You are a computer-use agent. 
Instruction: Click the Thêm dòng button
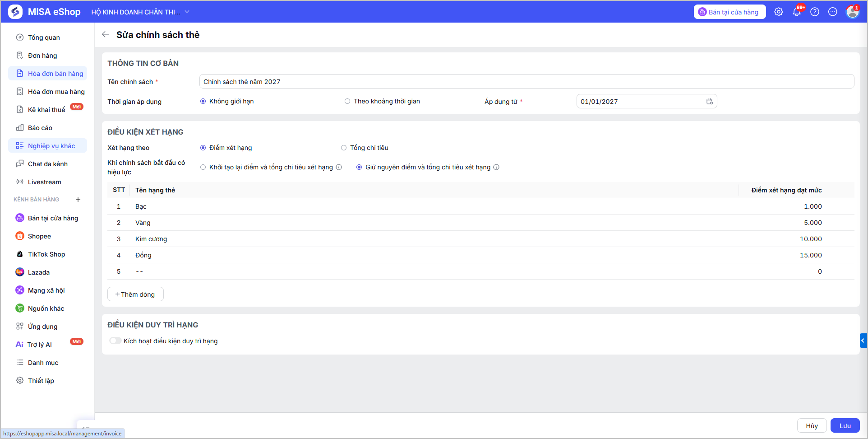pos(135,294)
